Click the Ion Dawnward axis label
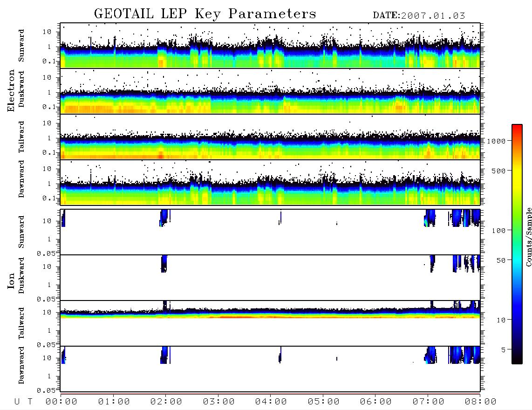This screenshot has width=532, height=410. pos(21,365)
